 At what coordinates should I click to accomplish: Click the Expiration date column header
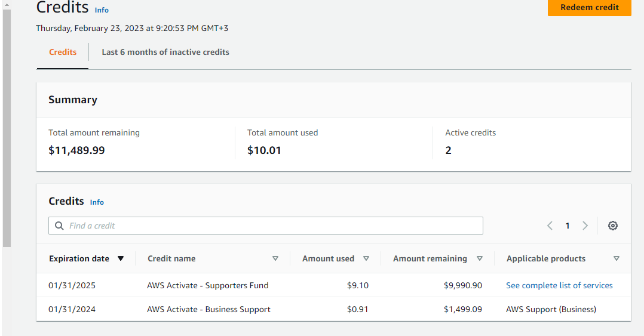(x=79, y=259)
